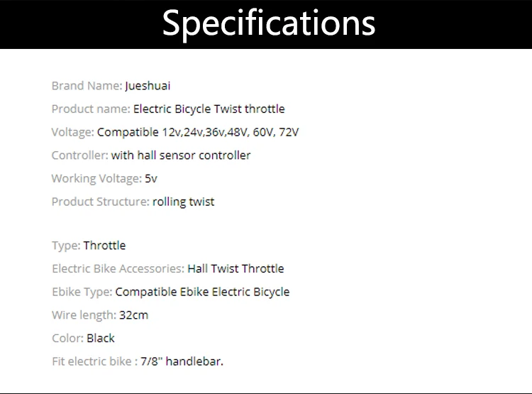Click the Product name label
The height and width of the screenshot is (394, 532).
[91, 109]
